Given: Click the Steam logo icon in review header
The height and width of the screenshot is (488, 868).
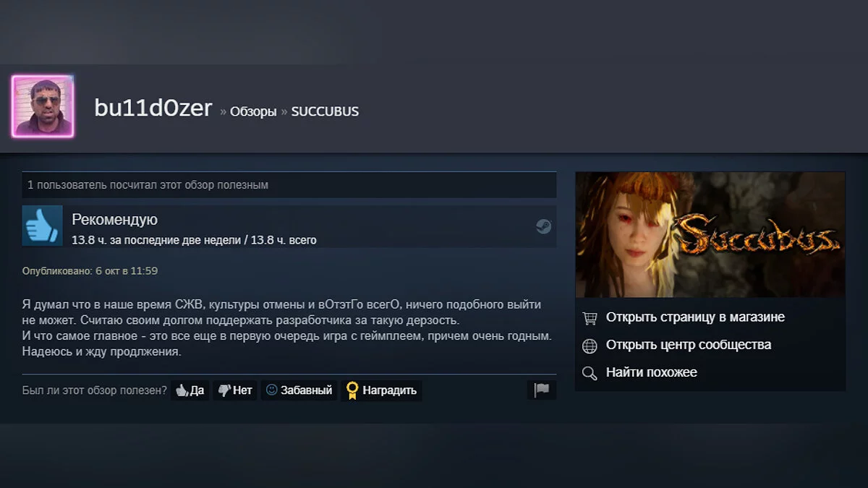Looking at the screenshot, I should coord(543,226).
